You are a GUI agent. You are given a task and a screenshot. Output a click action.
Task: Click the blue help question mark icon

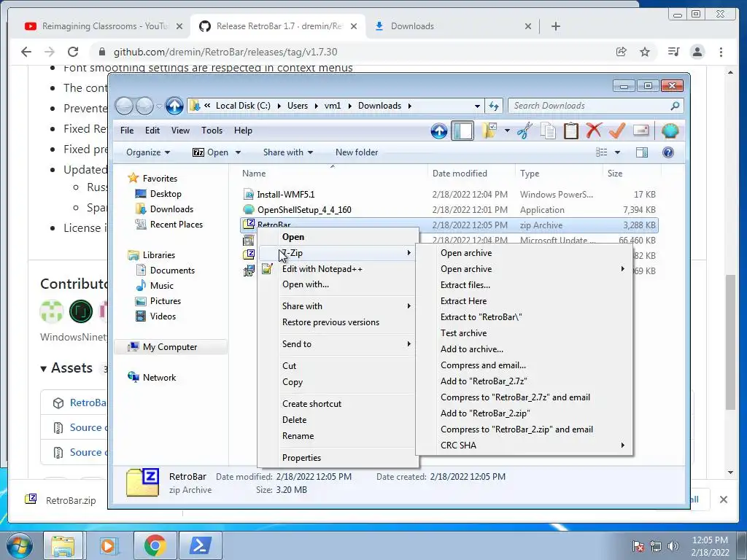[x=668, y=152]
